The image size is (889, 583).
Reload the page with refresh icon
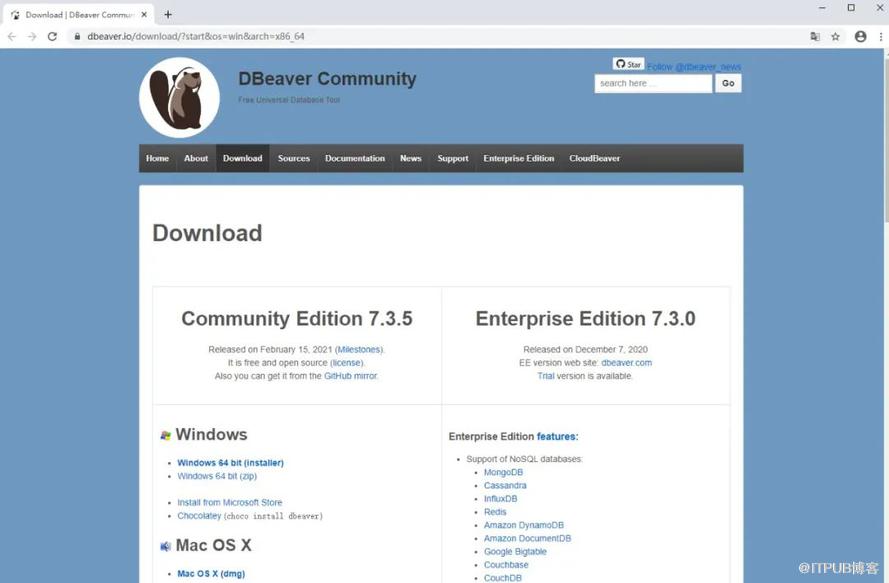pos(52,36)
